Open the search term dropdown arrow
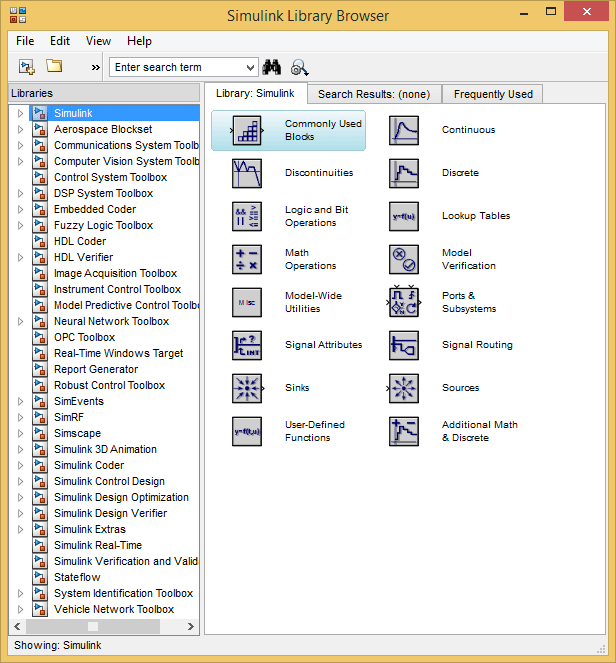This screenshot has width=616, height=663. 250,67
